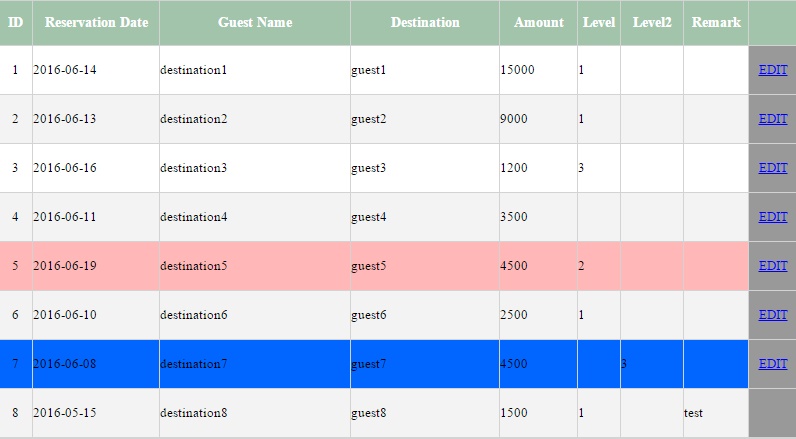Click the Amount column header
The height and width of the screenshot is (439, 796).
(539, 23)
